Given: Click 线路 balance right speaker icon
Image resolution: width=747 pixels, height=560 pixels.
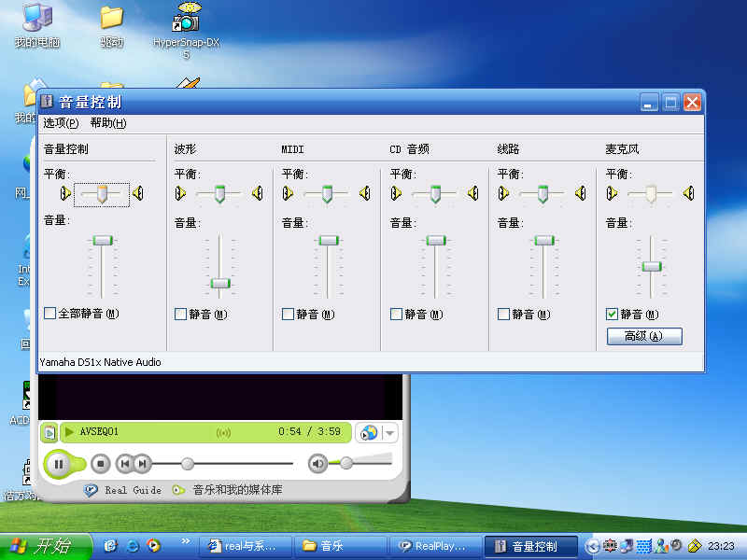Looking at the screenshot, I should click(581, 193).
